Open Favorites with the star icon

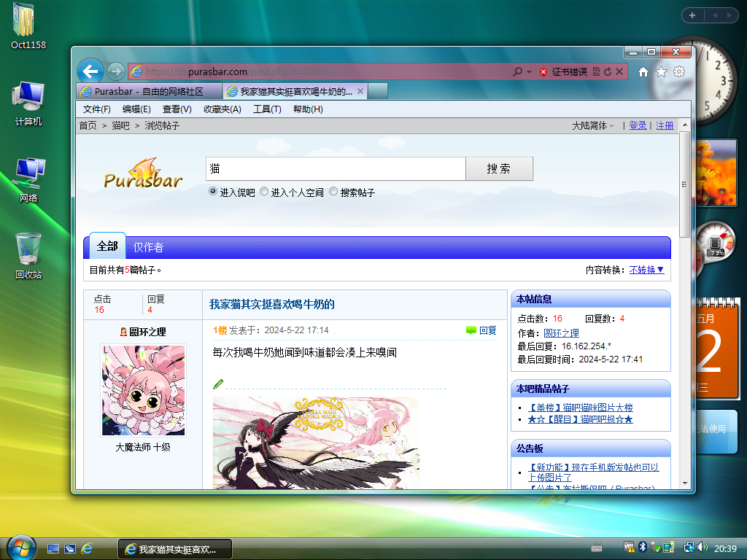661,72
